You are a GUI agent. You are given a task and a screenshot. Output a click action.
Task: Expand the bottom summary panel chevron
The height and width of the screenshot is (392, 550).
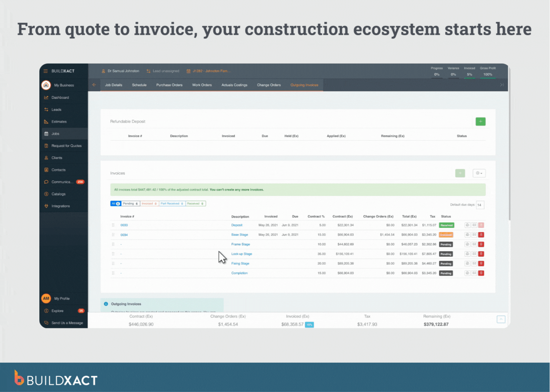click(x=501, y=319)
